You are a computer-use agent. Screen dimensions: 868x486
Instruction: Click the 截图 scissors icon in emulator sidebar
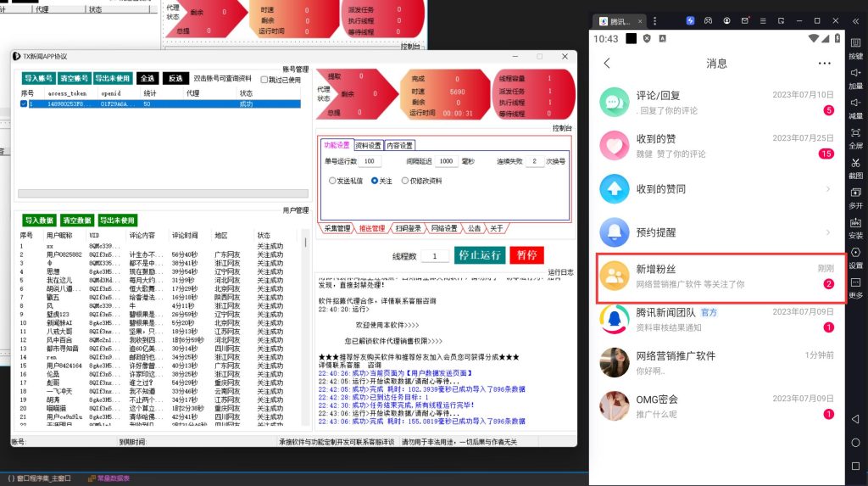pyautogui.click(x=855, y=163)
